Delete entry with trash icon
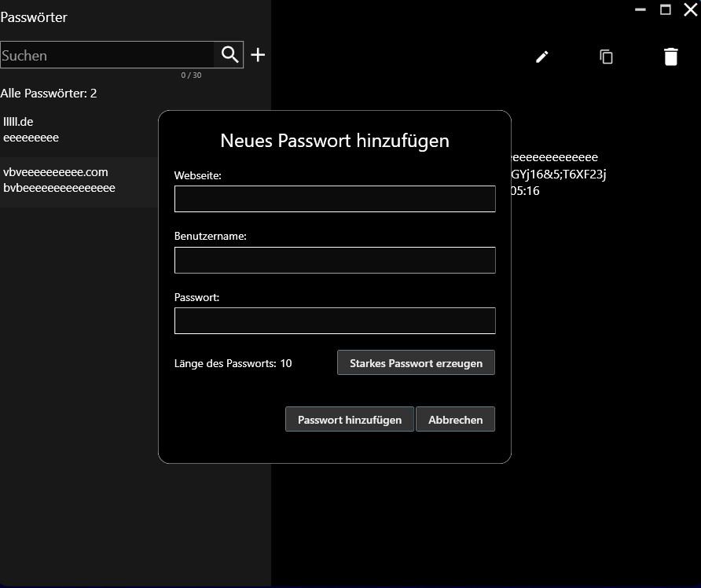The image size is (701, 588). (670, 57)
